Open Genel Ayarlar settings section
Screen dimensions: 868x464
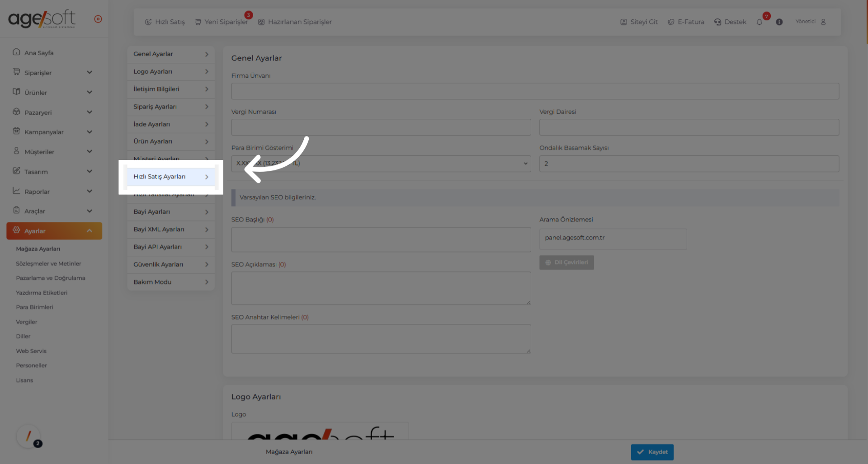click(171, 54)
